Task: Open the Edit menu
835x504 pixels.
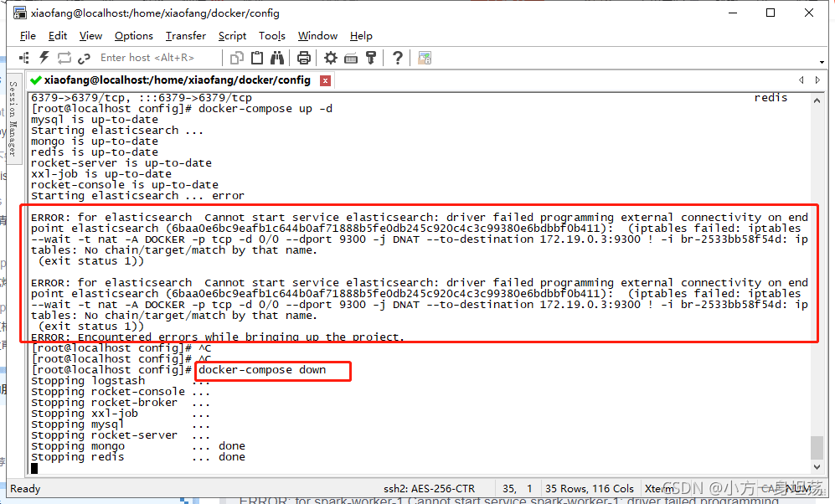Action: 58,36
